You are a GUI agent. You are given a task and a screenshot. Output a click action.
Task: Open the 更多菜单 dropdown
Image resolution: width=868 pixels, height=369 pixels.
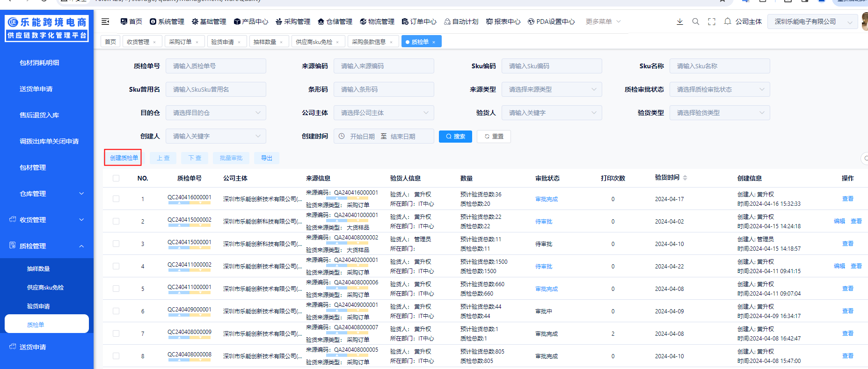[x=603, y=22]
